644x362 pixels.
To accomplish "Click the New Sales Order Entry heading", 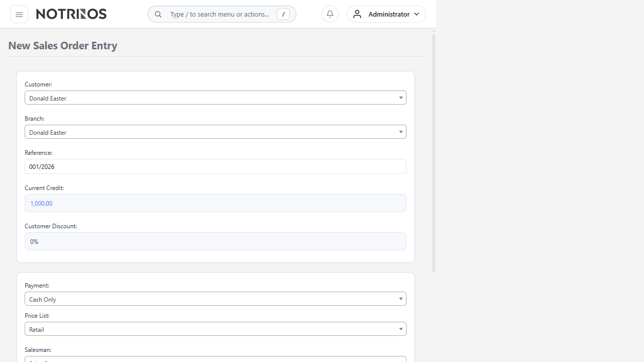I will (x=63, y=45).
